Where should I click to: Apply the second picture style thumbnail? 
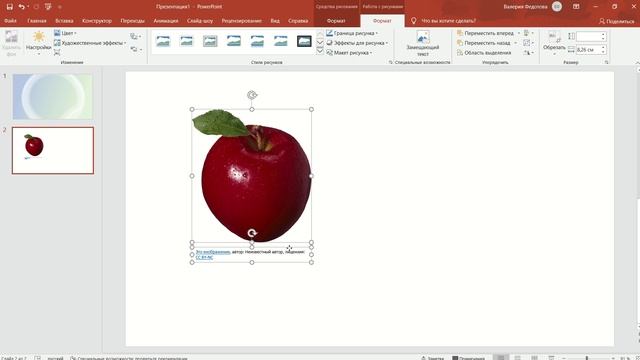click(187, 41)
